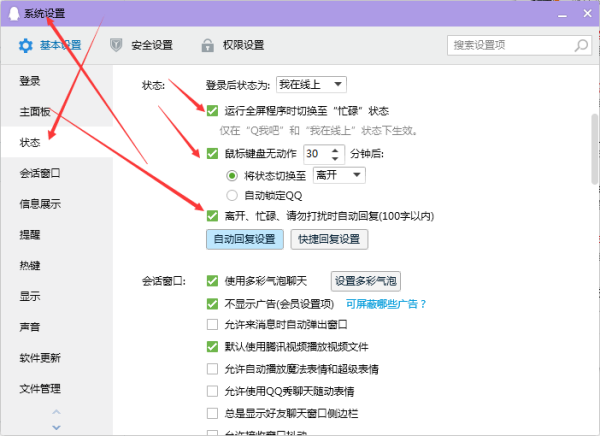Click the settings panel vertical scrollbar
The height and width of the screenshot is (436, 600).
[594, 149]
